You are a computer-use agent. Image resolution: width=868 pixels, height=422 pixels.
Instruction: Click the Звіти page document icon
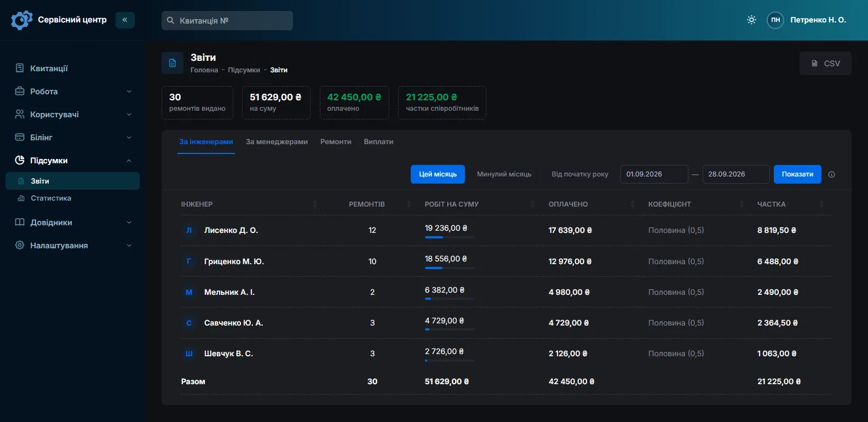click(173, 63)
